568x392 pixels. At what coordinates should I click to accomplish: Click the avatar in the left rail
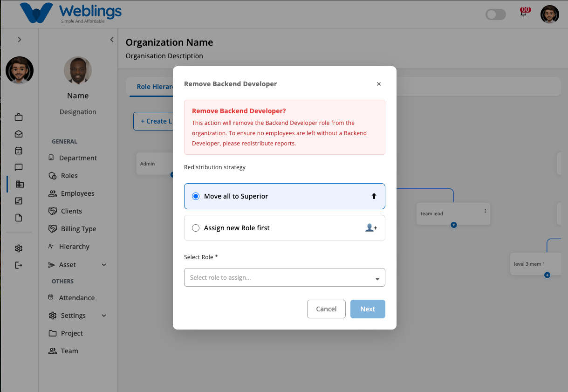pos(20,70)
